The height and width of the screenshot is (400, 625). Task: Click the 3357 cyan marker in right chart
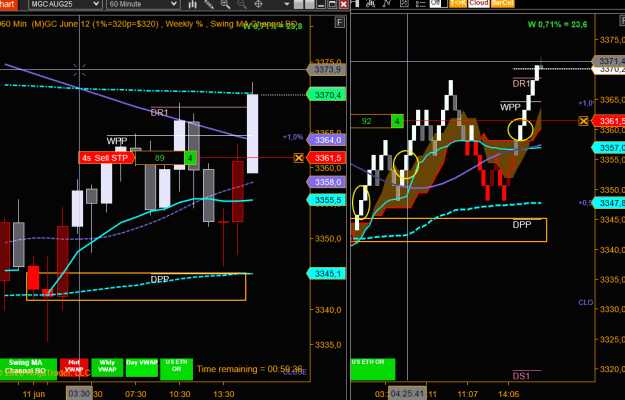click(609, 148)
